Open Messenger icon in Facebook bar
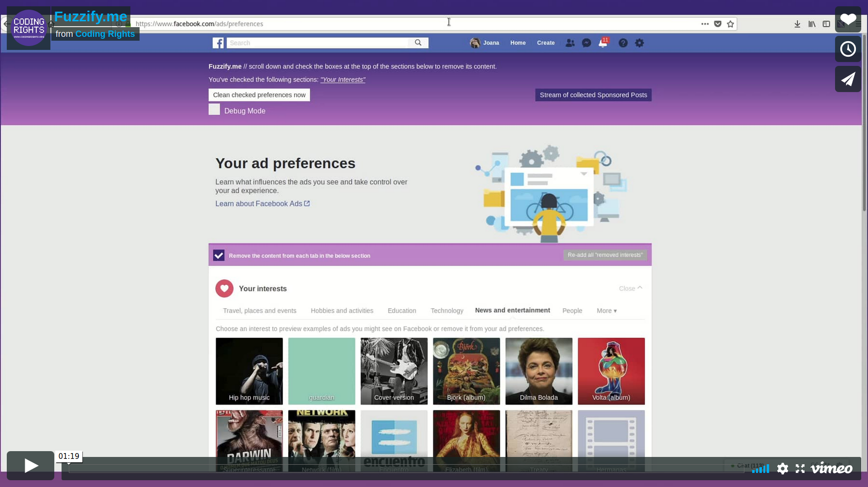Screen dimensions: 868x487 tap(586, 43)
